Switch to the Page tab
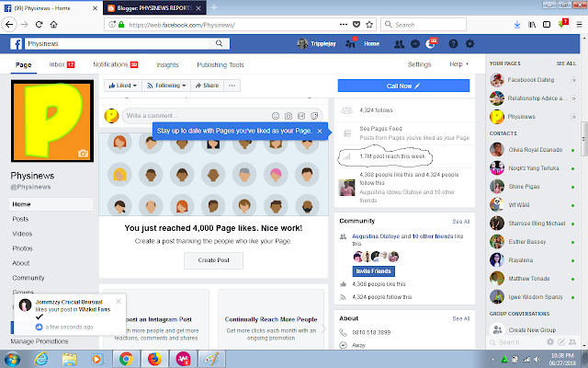 click(x=23, y=64)
